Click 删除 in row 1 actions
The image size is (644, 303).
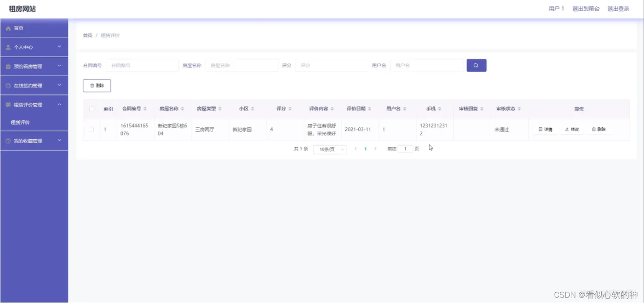pyautogui.click(x=598, y=130)
